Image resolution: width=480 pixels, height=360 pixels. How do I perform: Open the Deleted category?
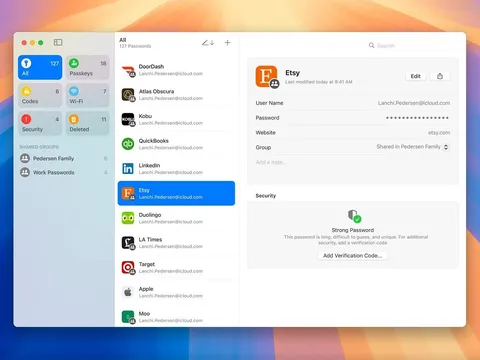(87, 123)
